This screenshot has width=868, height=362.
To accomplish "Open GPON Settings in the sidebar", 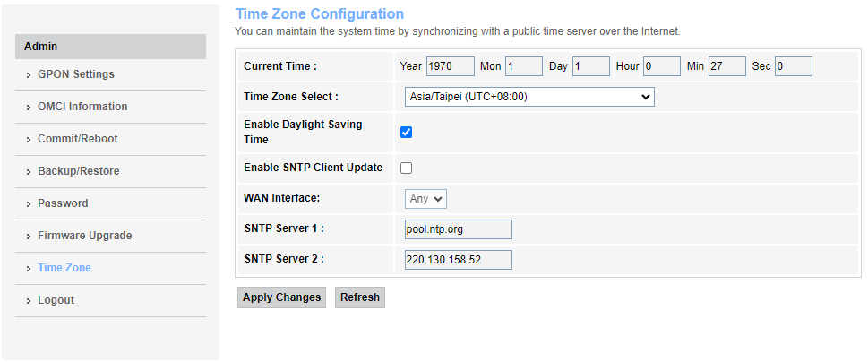I will [75, 74].
